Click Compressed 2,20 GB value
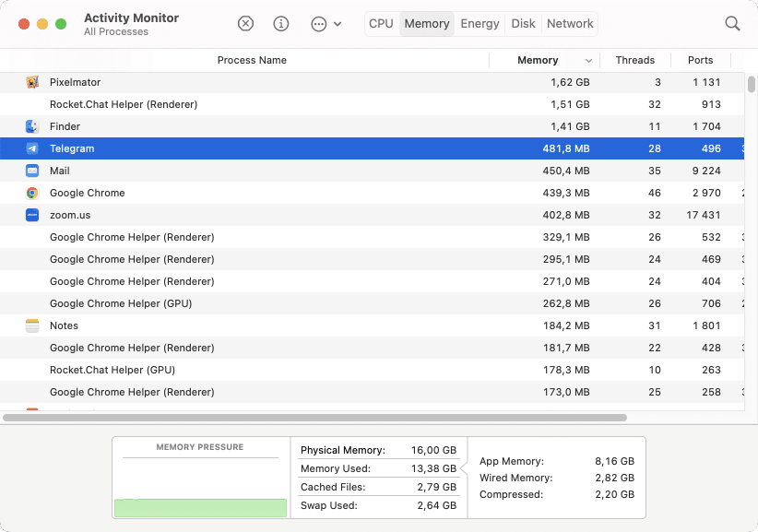The width and height of the screenshot is (758, 532). pyautogui.click(x=614, y=494)
